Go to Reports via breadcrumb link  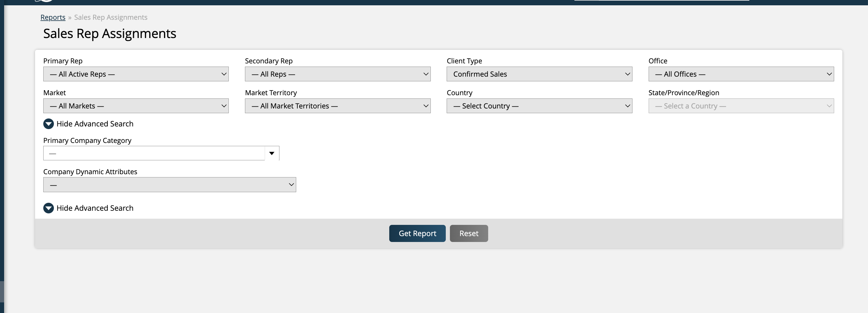53,17
